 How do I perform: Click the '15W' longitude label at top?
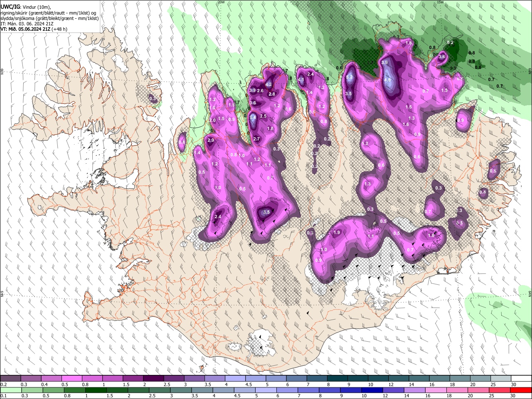[x=441, y=2]
